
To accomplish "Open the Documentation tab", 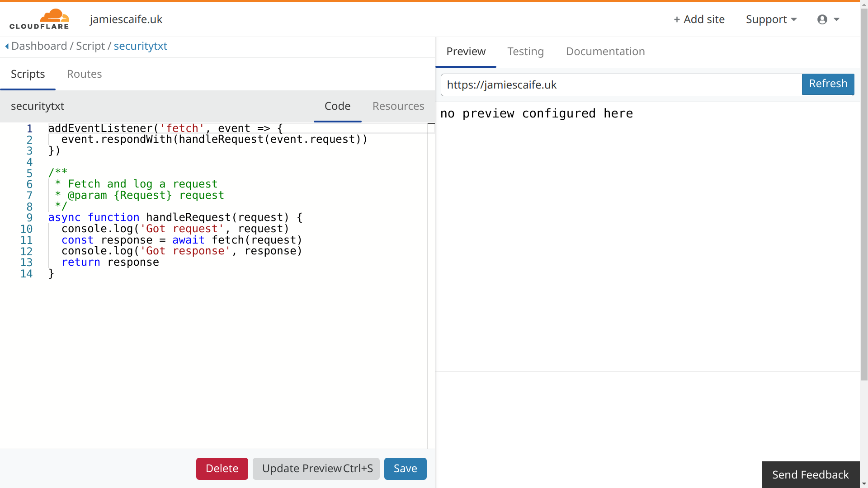I will pos(605,52).
